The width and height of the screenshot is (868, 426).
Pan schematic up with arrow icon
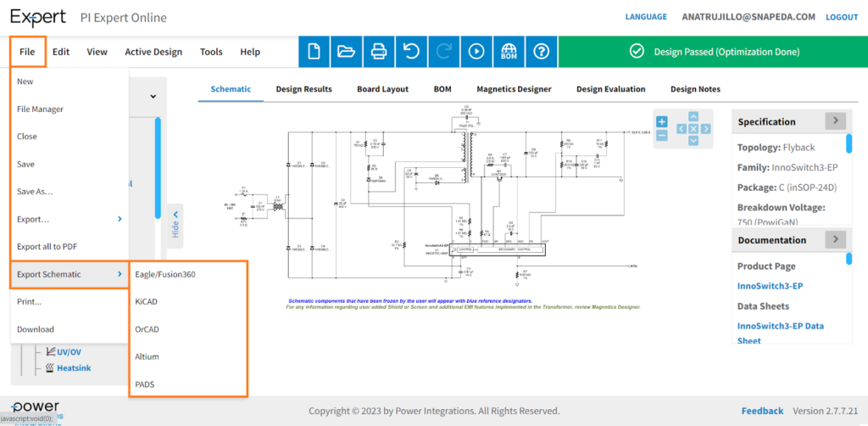click(x=693, y=117)
